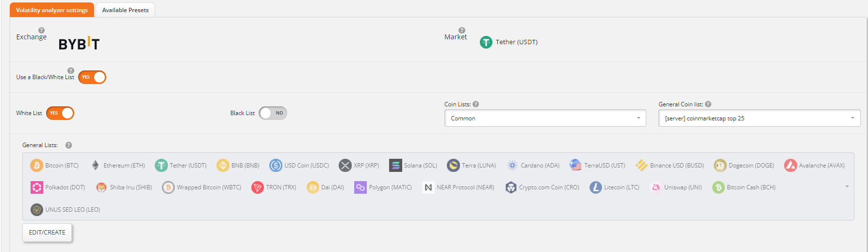Toggle the White List switch
The width and height of the screenshot is (868, 252).
[60, 113]
